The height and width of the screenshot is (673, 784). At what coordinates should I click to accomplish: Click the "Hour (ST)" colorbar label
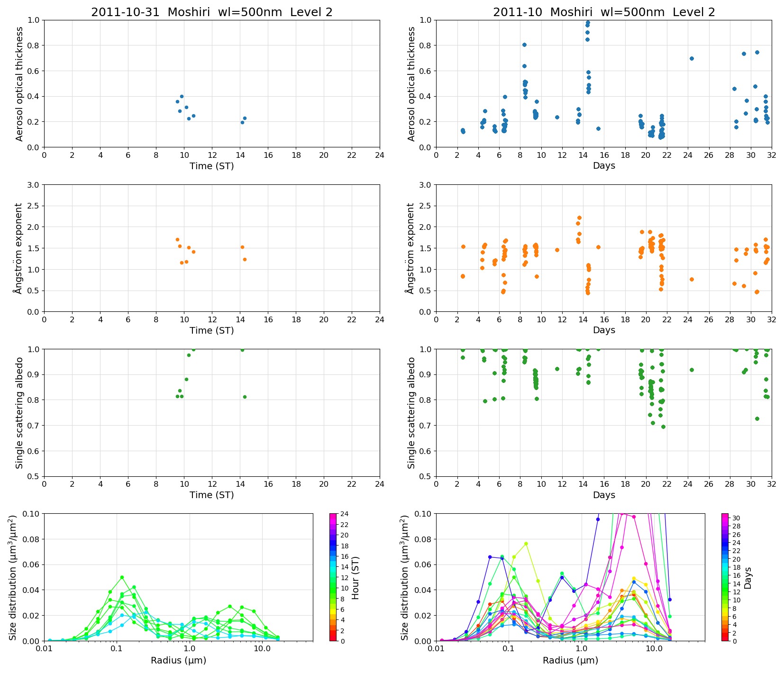click(356, 578)
